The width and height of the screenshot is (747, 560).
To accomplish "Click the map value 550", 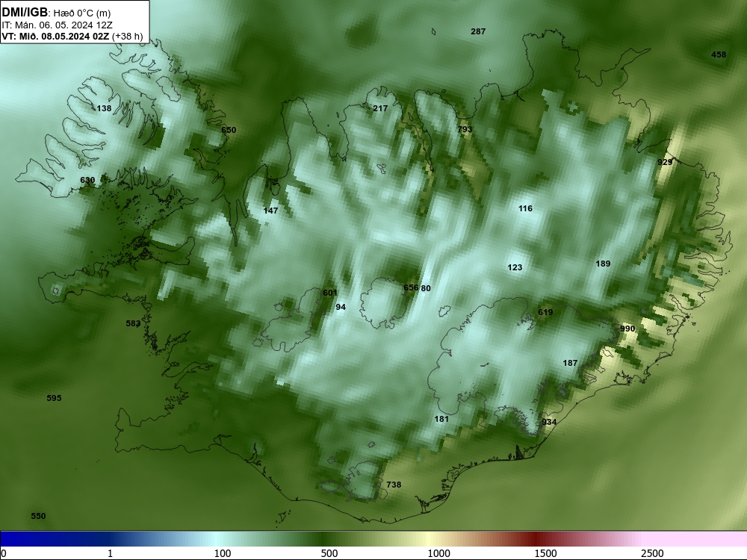I will click(x=38, y=516).
